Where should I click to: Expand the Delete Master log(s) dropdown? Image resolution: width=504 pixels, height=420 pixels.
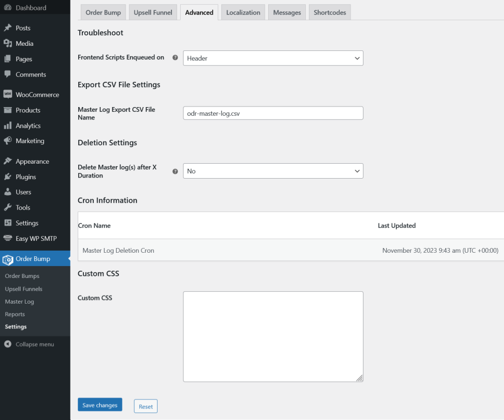point(273,171)
